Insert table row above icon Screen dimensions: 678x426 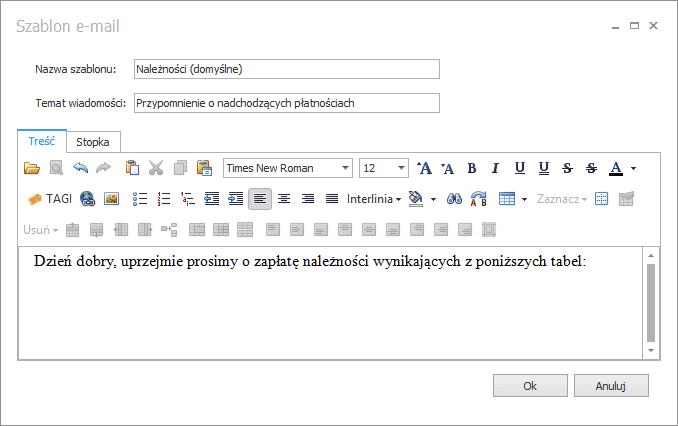pos(73,230)
